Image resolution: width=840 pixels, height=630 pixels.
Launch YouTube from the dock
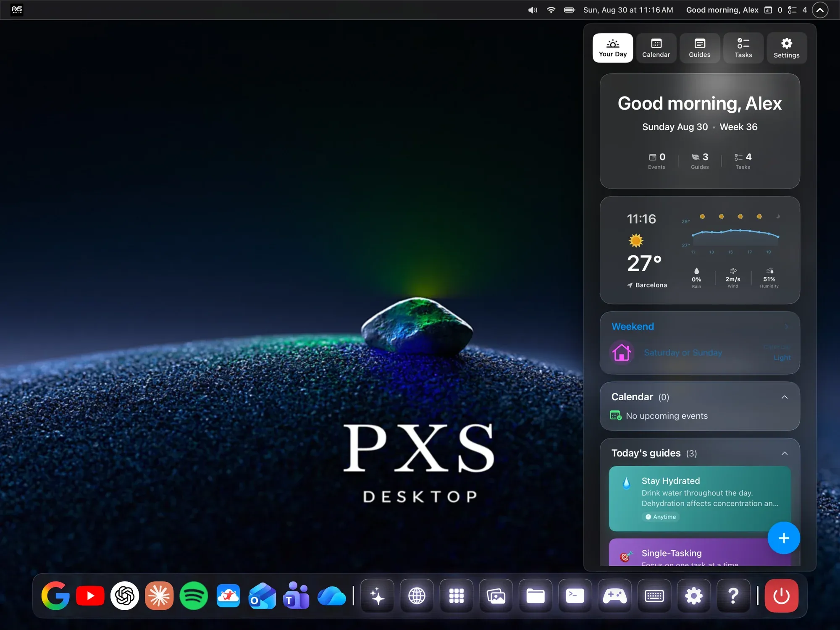pyautogui.click(x=90, y=596)
